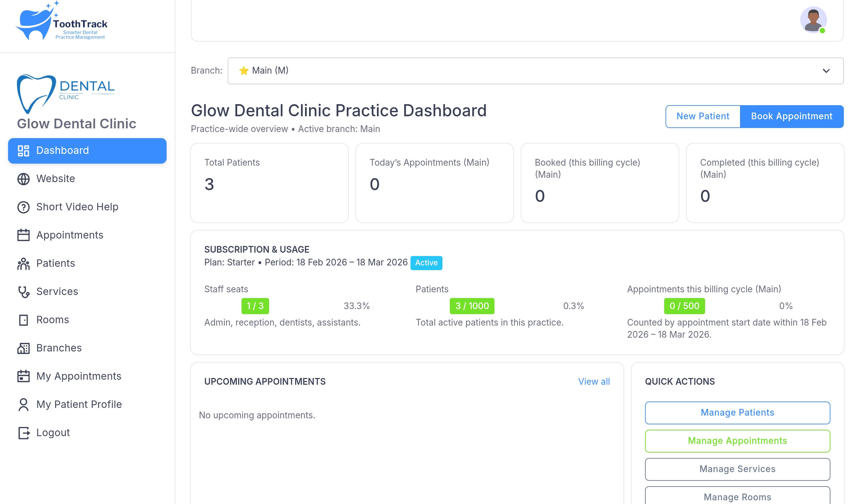
Task: Click the Branches building icon
Action: click(x=23, y=348)
